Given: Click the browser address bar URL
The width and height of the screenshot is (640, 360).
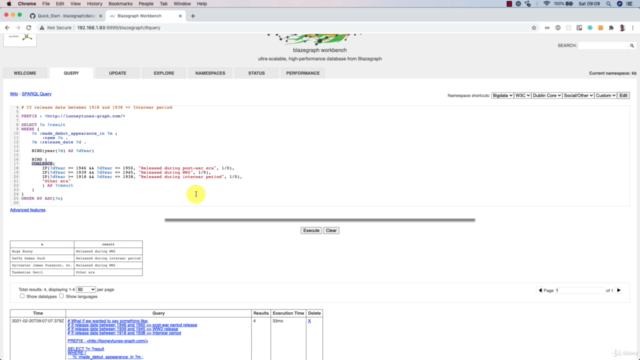Looking at the screenshot, I should tap(119, 28).
